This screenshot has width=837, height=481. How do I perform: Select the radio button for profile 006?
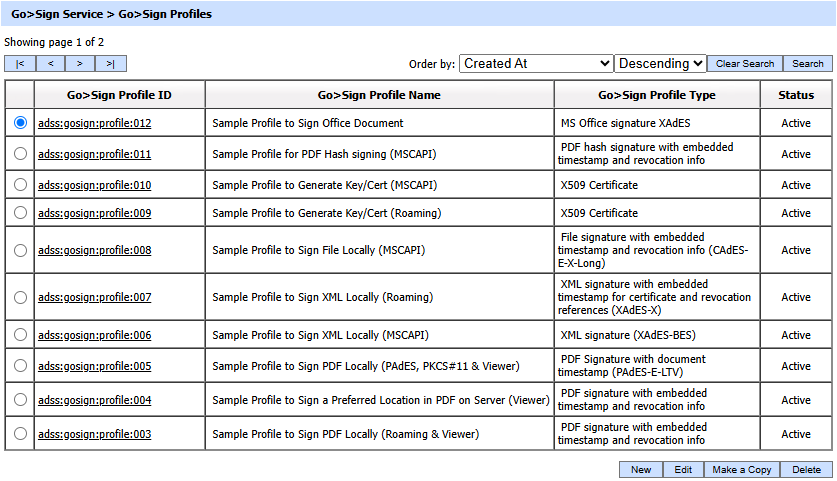(x=20, y=335)
